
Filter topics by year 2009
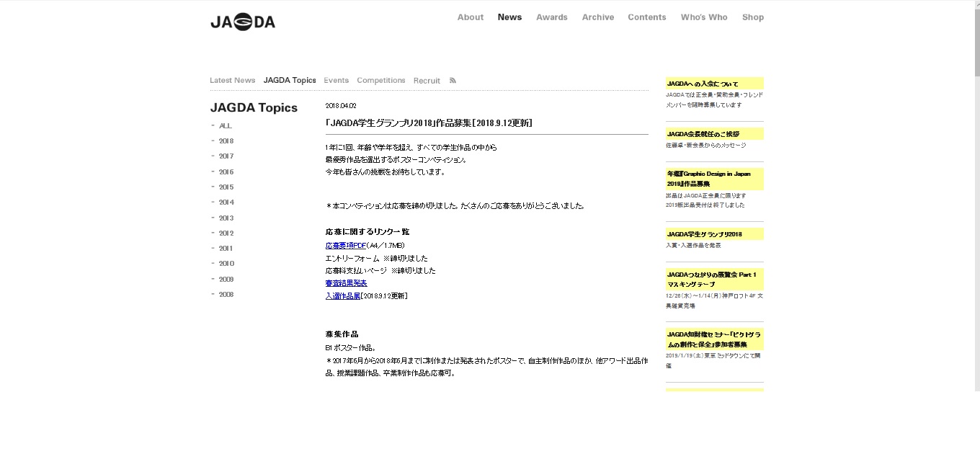(x=226, y=280)
